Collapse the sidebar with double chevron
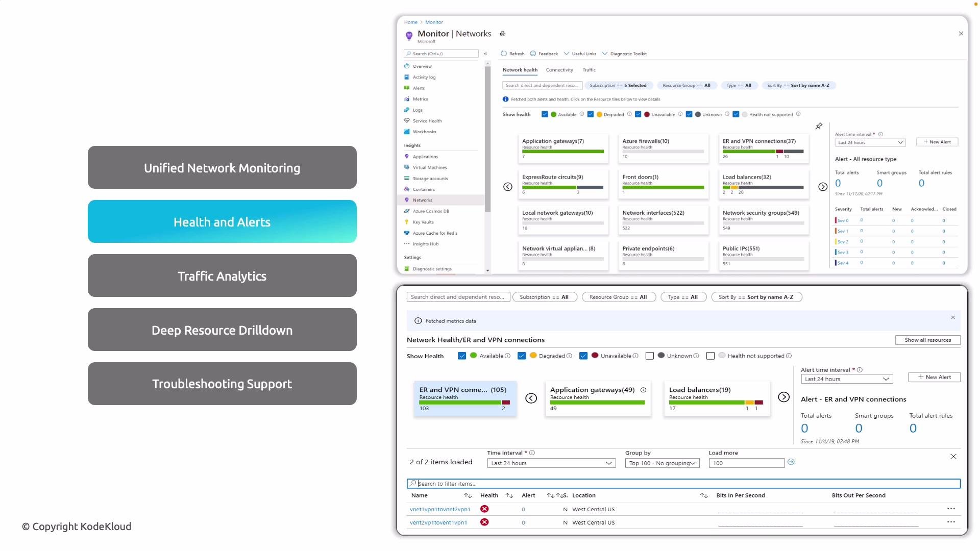 485,54
